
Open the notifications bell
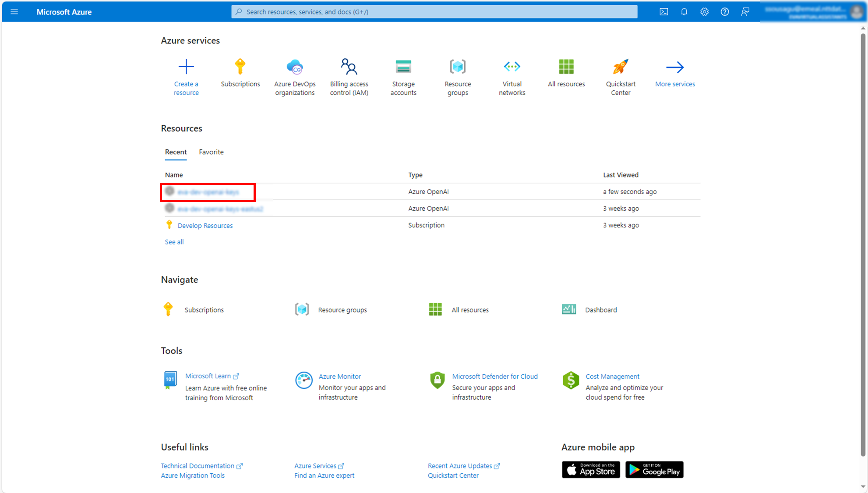click(684, 12)
